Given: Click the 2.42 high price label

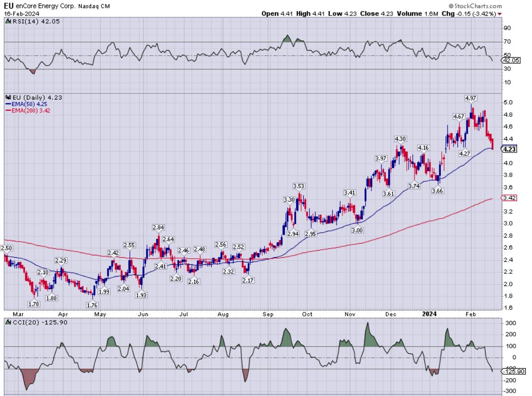Looking at the screenshot, I should (113, 253).
